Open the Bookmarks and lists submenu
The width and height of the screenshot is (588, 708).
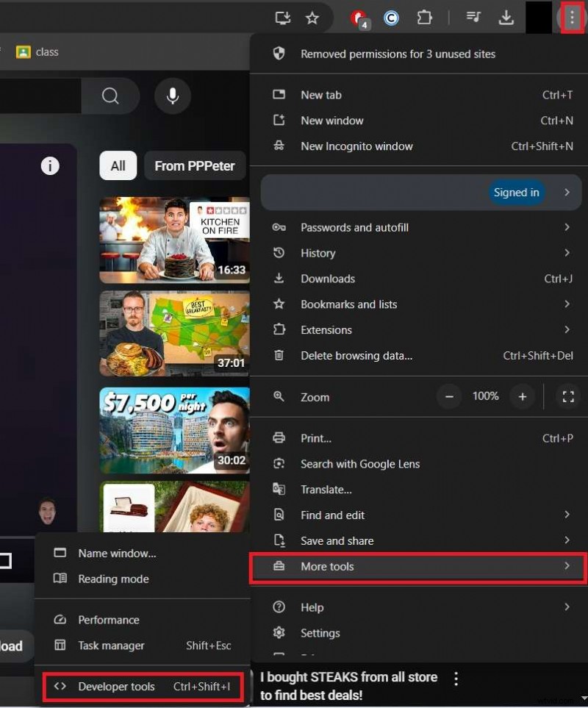[567, 304]
